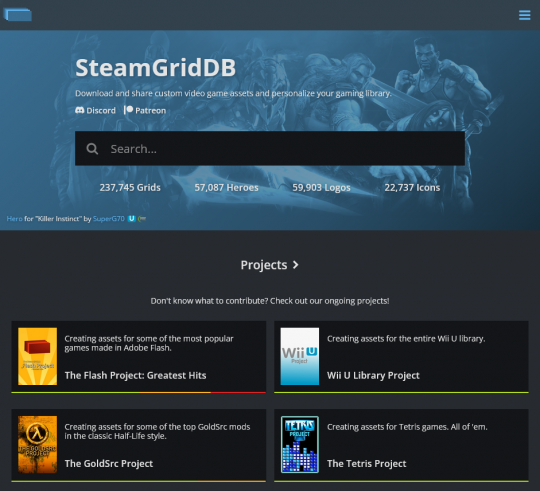Viewport: 540px width, 491px height.
Task: Click the Wii U Project cover thumbnail
Action: click(300, 356)
